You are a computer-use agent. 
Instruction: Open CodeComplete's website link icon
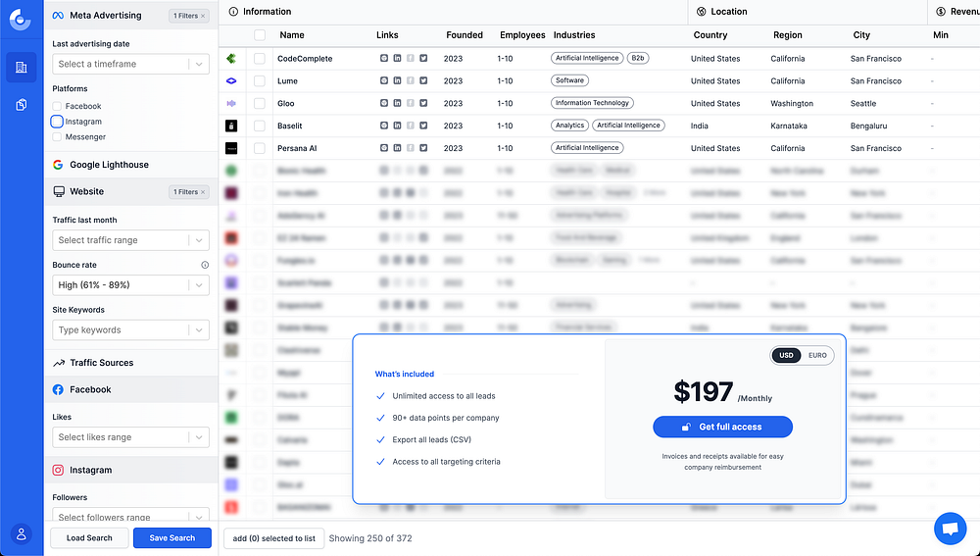click(384, 58)
